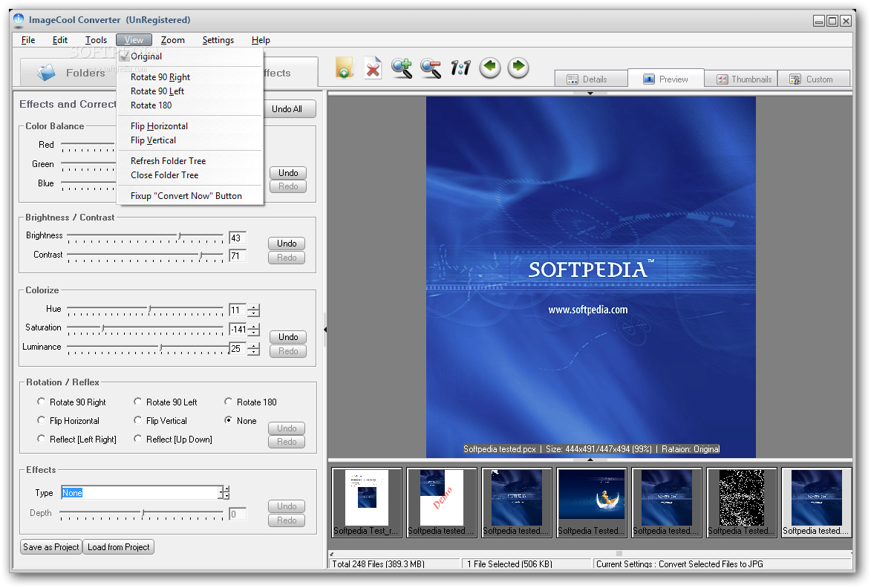871x588 pixels.
Task: Click the Custom tab icon
Action: 795,79
